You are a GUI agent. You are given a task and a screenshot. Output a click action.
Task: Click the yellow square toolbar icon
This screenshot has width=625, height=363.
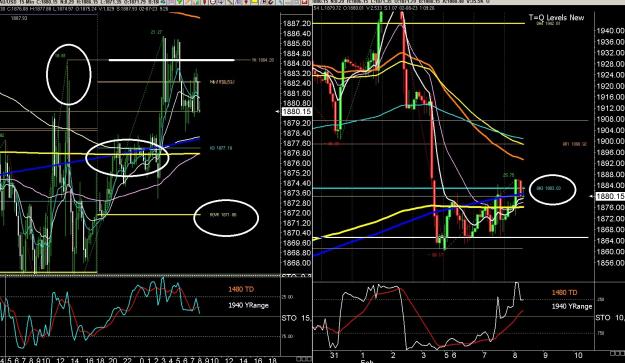coord(254,2)
